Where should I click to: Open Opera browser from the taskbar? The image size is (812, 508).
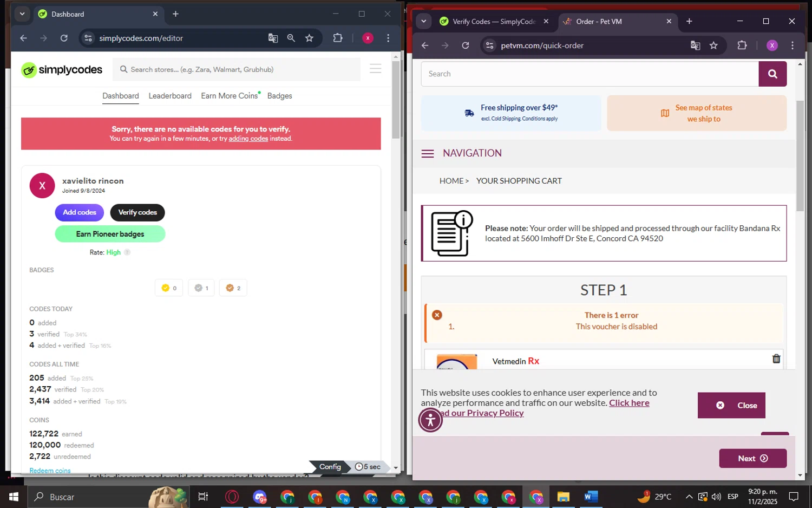point(232,497)
